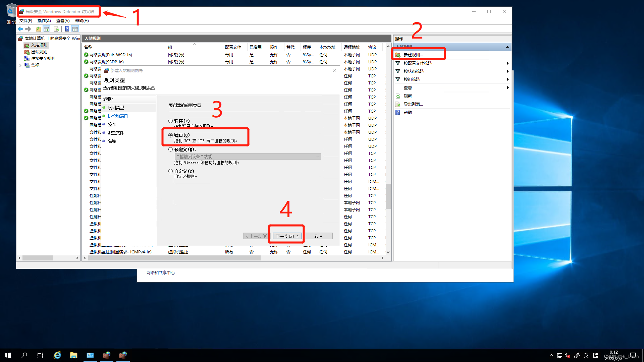Open the 操作(A) menu

44,21
